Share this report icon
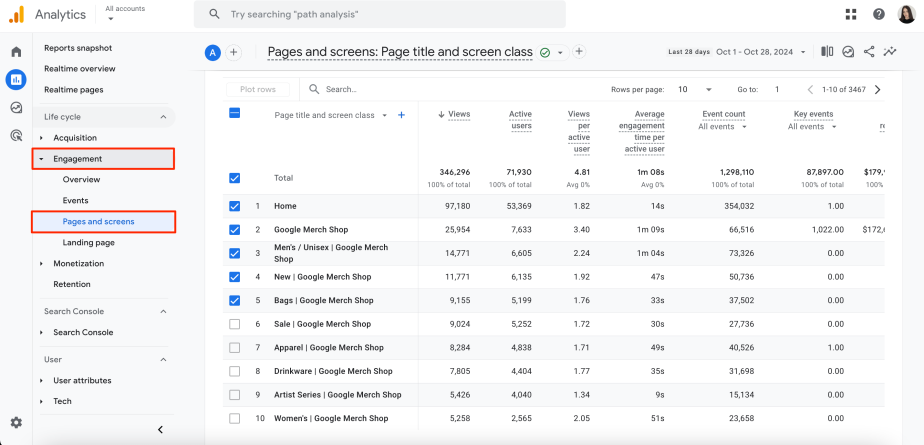This screenshot has width=924, height=445. tap(869, 52)
